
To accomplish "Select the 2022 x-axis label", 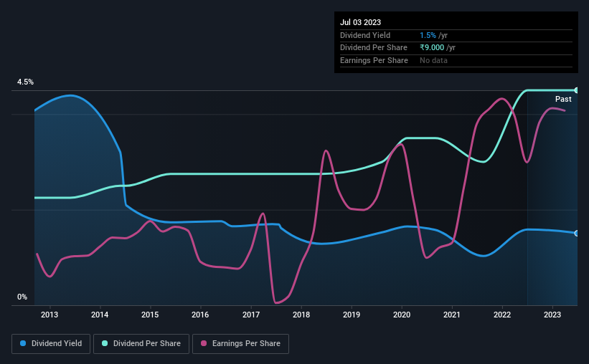I will click(502, 315).
